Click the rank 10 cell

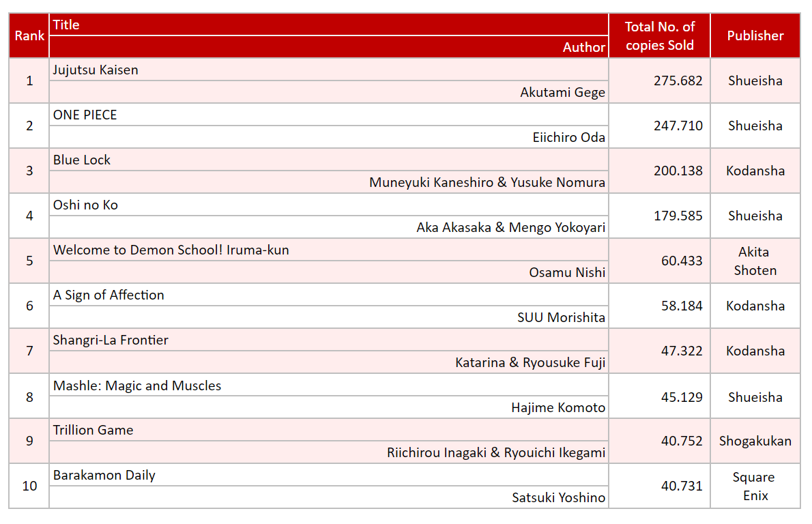click(29, 486)
